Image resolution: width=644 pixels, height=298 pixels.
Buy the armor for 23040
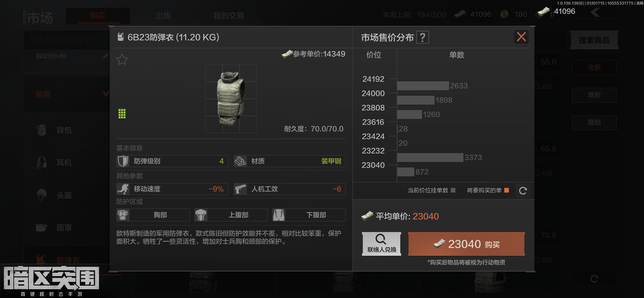466,244
